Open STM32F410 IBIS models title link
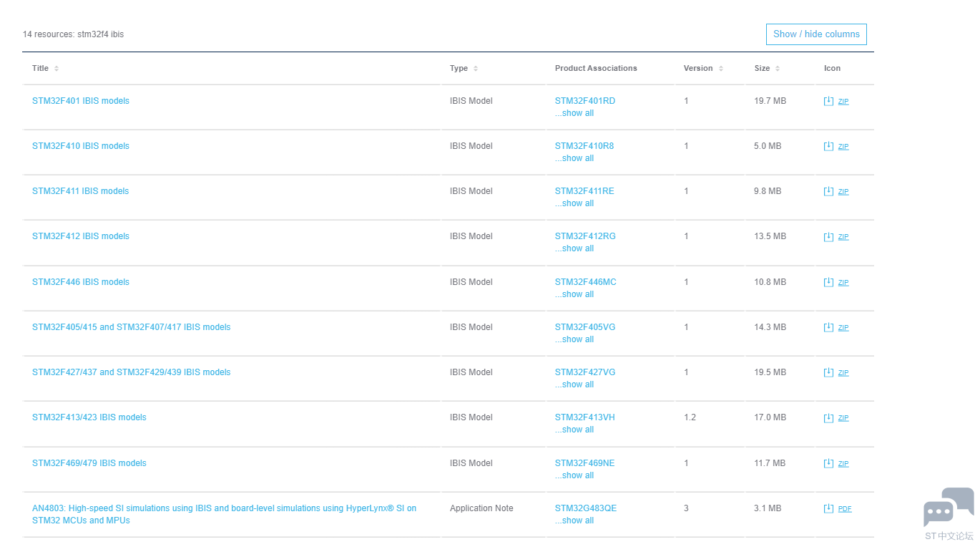The image size is (980, 547). point(81,146)
